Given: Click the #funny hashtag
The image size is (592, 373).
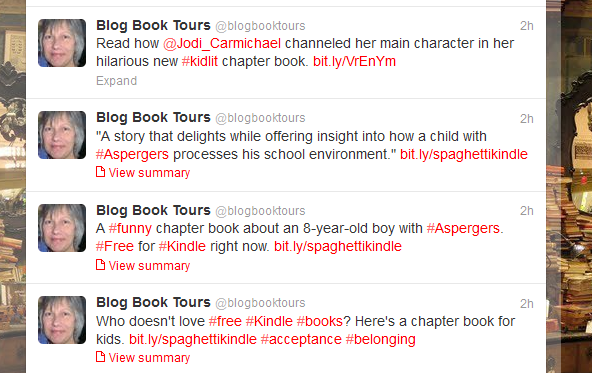Looking at the screenshot, I should (130, 228).
